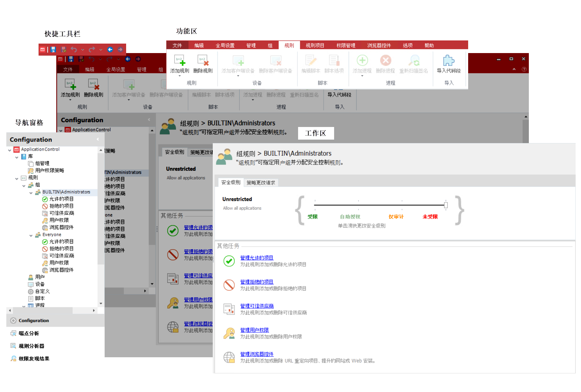
Task: Click the Delete Rule (删除规则) ribbon icon
Action: pos(203,61)
